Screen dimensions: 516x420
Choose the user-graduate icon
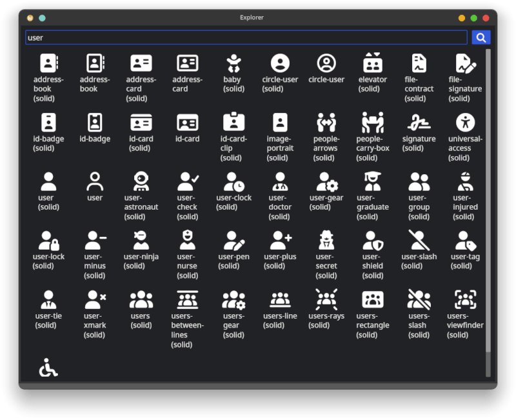click(372, 182)
